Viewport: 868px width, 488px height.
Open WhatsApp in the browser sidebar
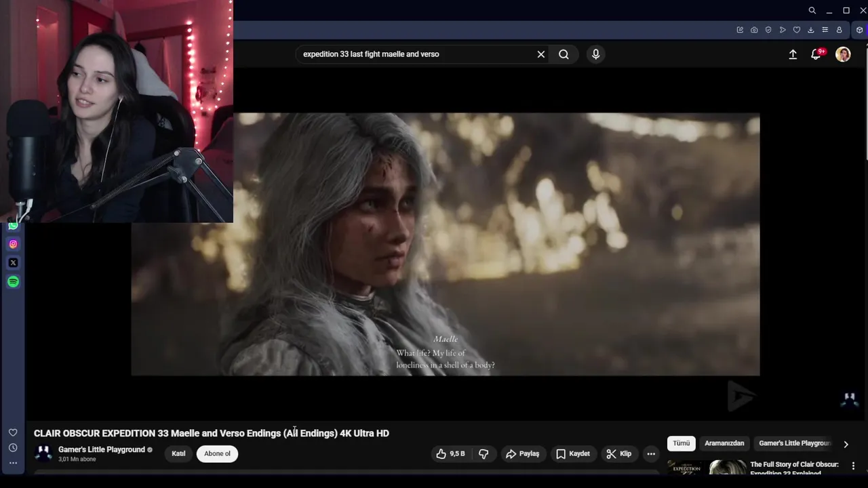tap(13, 226)
